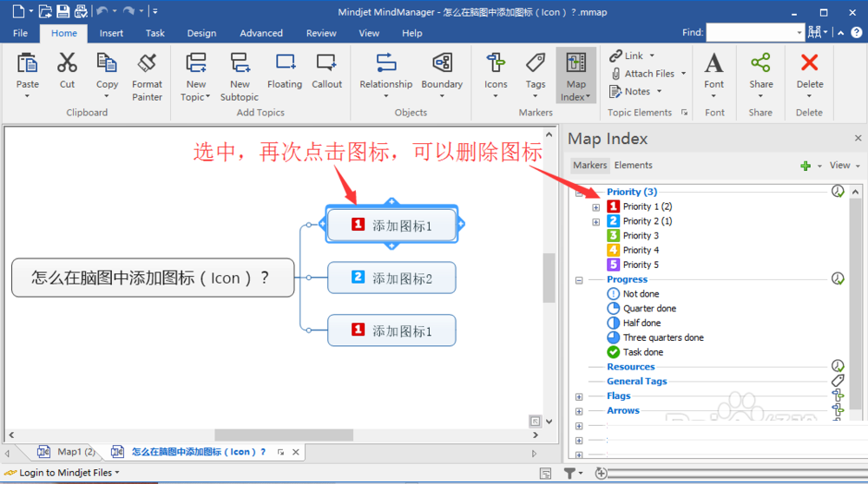Click the red Delete icon

(x=809, y=63)
